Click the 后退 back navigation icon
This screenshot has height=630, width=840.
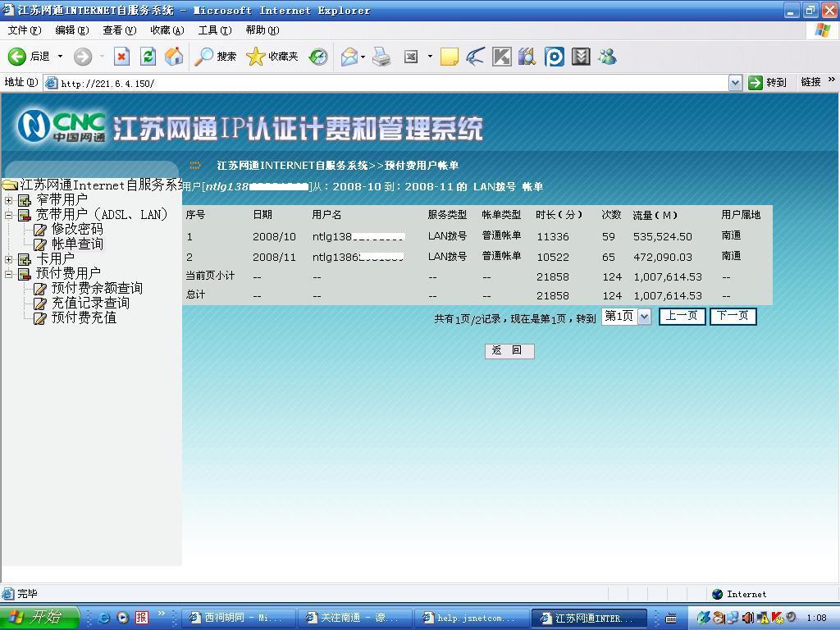click(x=18, y=57)
